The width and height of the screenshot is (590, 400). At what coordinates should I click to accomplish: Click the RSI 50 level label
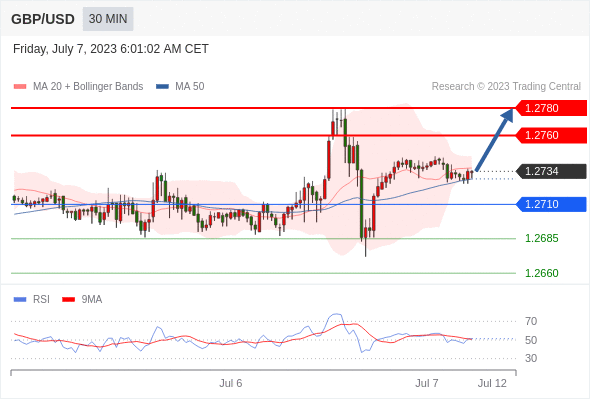pos(531,341)
